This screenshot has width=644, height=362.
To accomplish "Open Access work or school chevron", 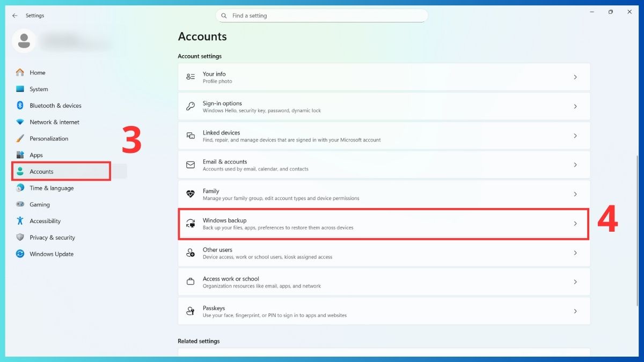I will pyautogui.click(x=575, y=282).
